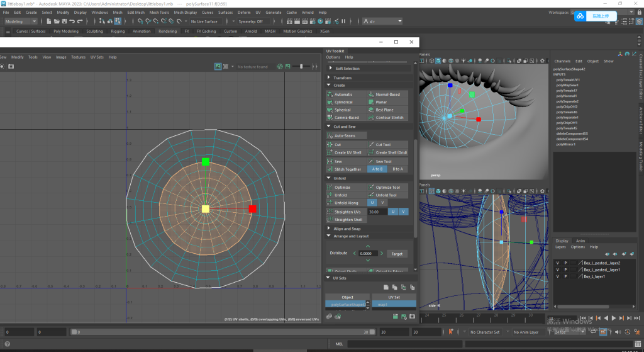
Task: Click the Unfold Tool icon
Action: point(371,195)
